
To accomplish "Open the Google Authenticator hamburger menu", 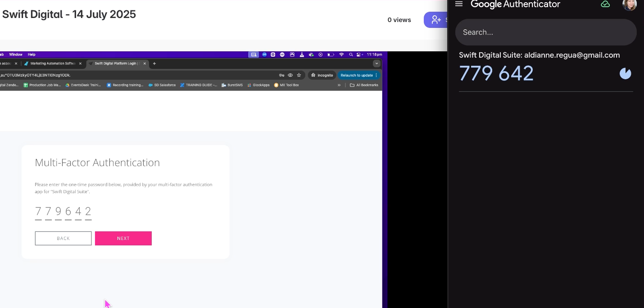I will point(459,4).
